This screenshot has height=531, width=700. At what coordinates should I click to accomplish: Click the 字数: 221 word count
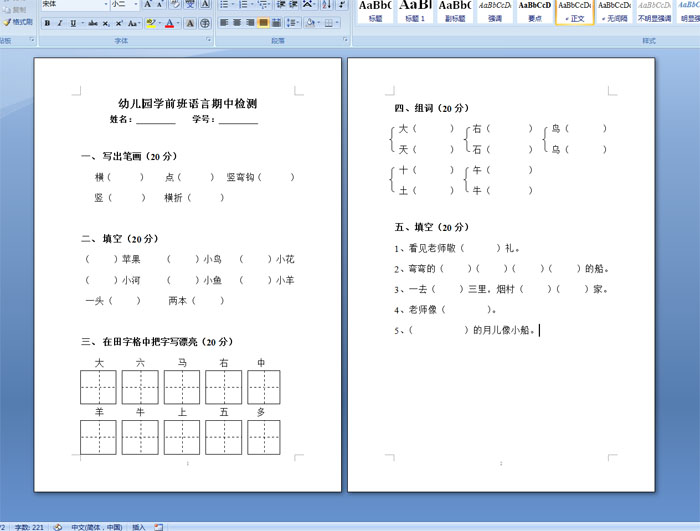29,527
